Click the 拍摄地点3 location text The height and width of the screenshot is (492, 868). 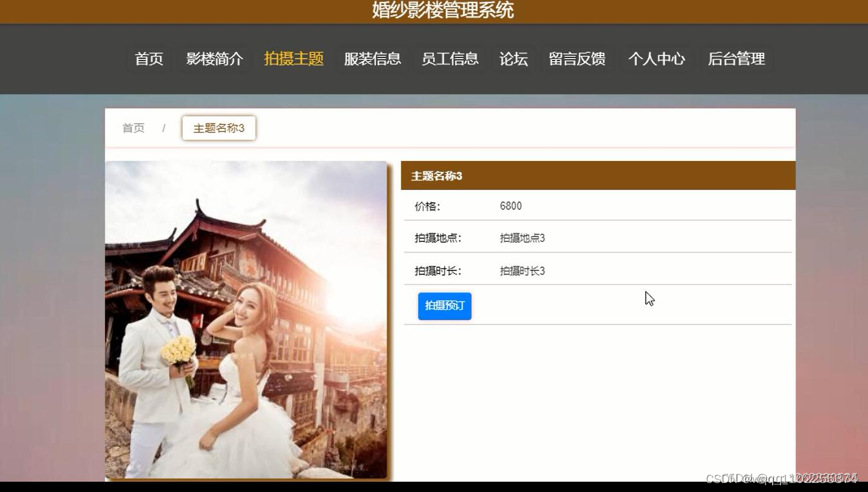pyautogui.click(x=522, y=238)
